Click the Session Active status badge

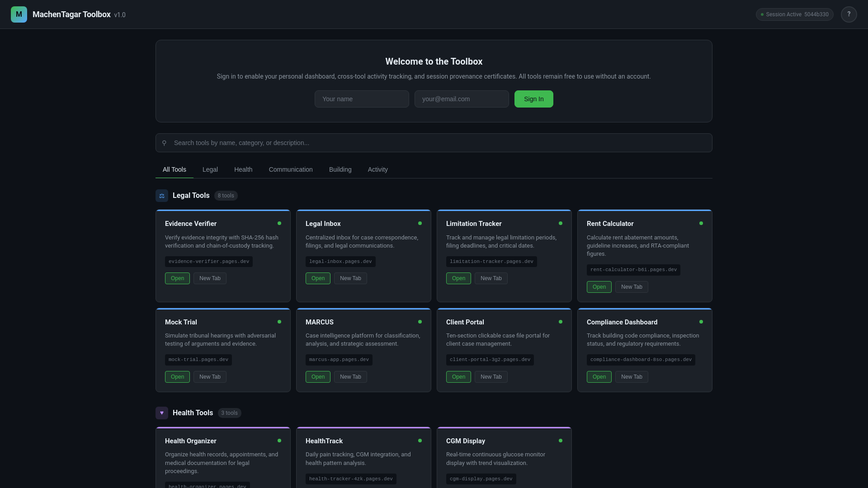[795, 14]
